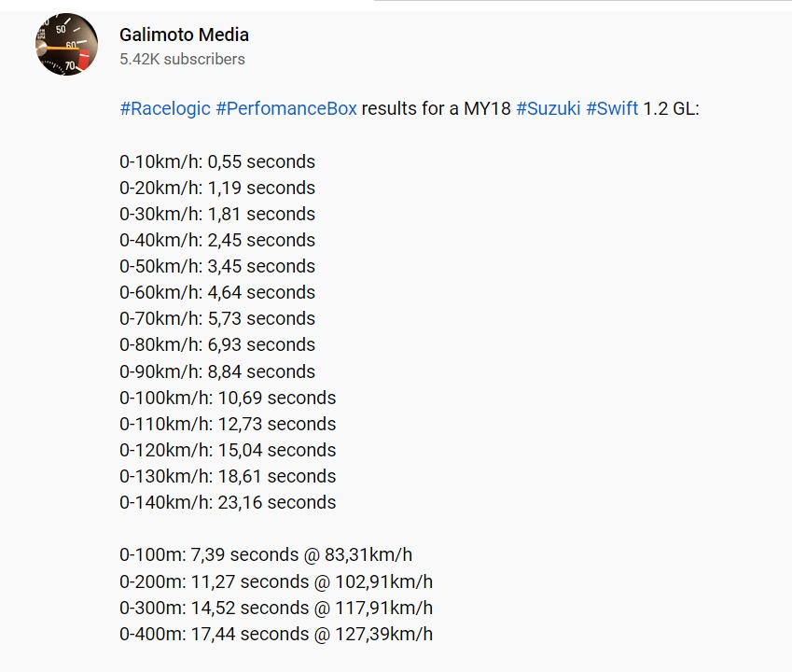This screenshot has width=792, height=672.
Task: Click the 0-140km/h 23,16 seconds line
Action: click(x=228, y=503)
